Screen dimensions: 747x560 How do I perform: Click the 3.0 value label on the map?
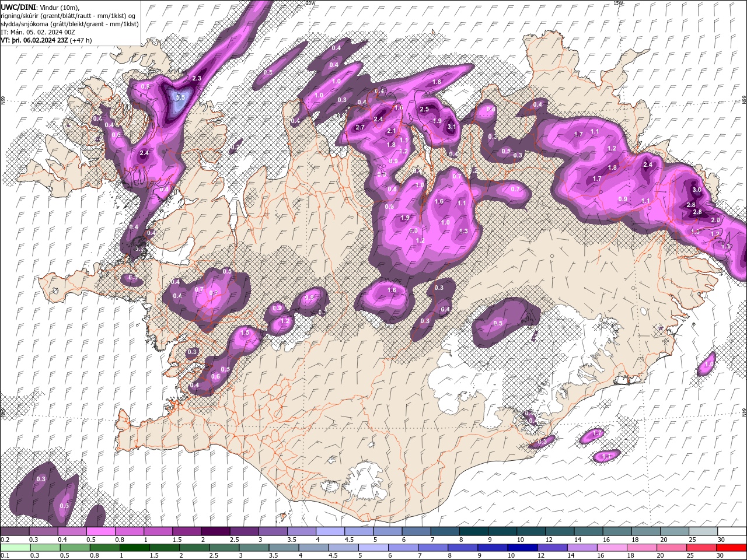696,190
